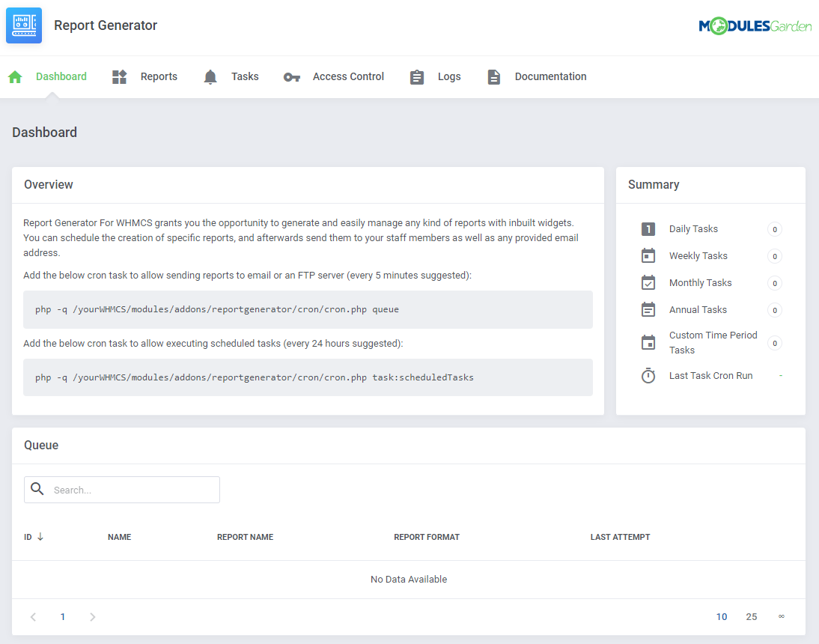Click the Weekly Tasks calendar icon
The image size is (819, 644).
click(648, 255)
